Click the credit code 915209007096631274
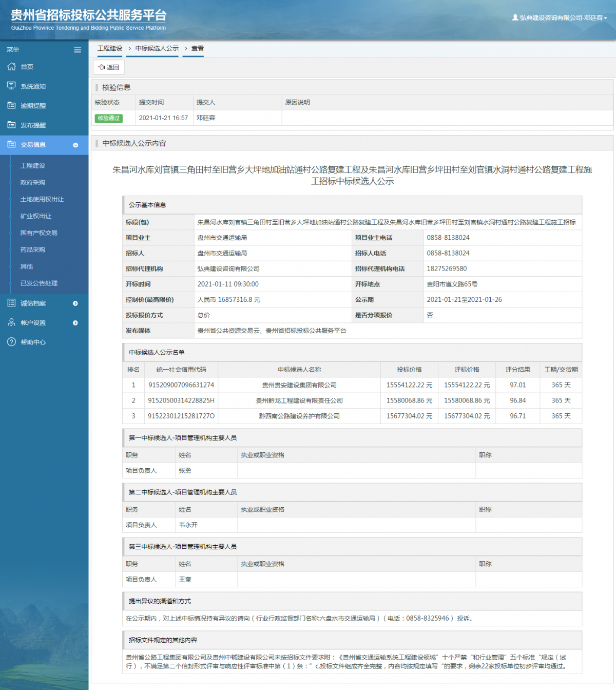This screenshot has height=690, width=616. [181, 385]
